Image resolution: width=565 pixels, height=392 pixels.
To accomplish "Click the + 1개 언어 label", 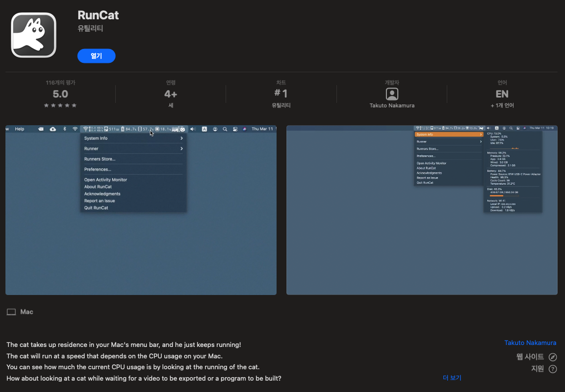I will click(x=502, y=105).
